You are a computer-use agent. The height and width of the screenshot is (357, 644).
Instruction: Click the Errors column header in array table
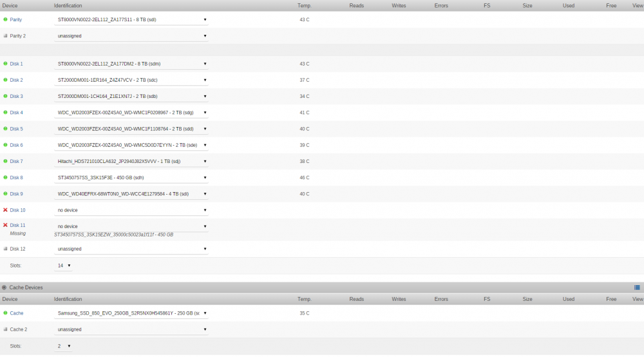441,6
